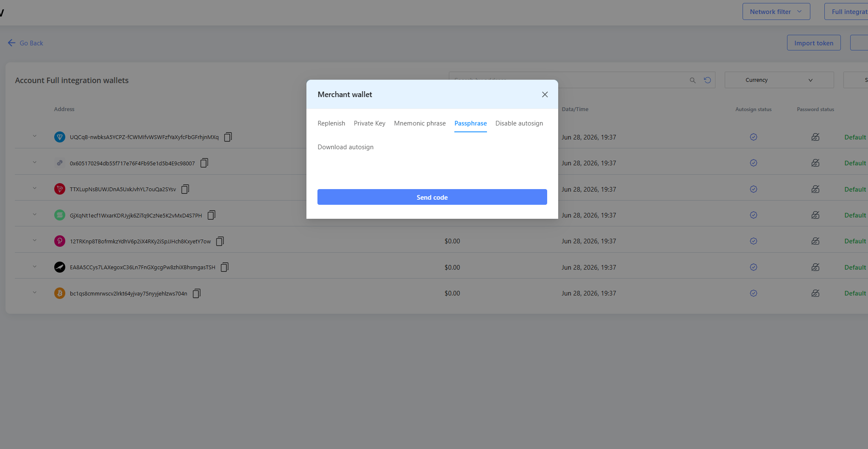Click the Polygon coin icon on 0x6051 row
Image resolution: width=868 pixels, height=449 pixels.
(x=60, y=163)
